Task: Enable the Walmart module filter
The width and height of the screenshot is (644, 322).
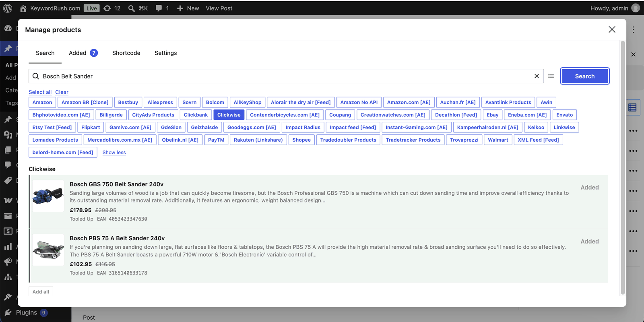Action: point(498,140)
